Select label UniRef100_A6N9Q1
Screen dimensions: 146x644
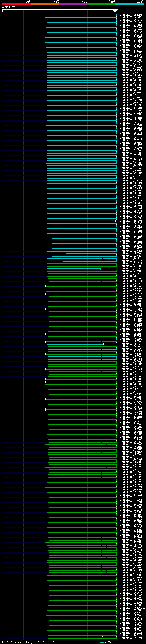point(131,623)
